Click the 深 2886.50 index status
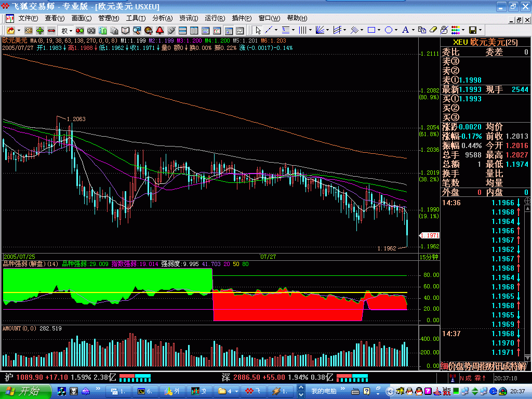Screen dimensions: 532x399 277,377
